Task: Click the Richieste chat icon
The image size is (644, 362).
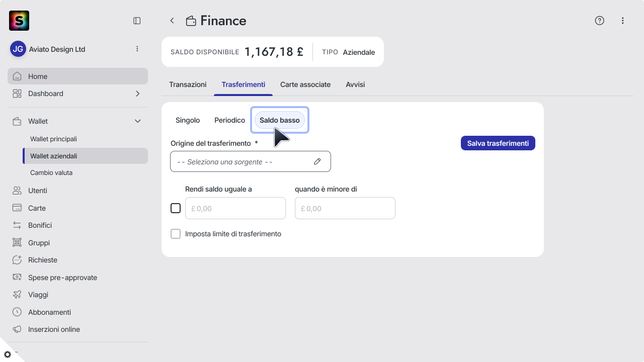Action: pos(17,260)
